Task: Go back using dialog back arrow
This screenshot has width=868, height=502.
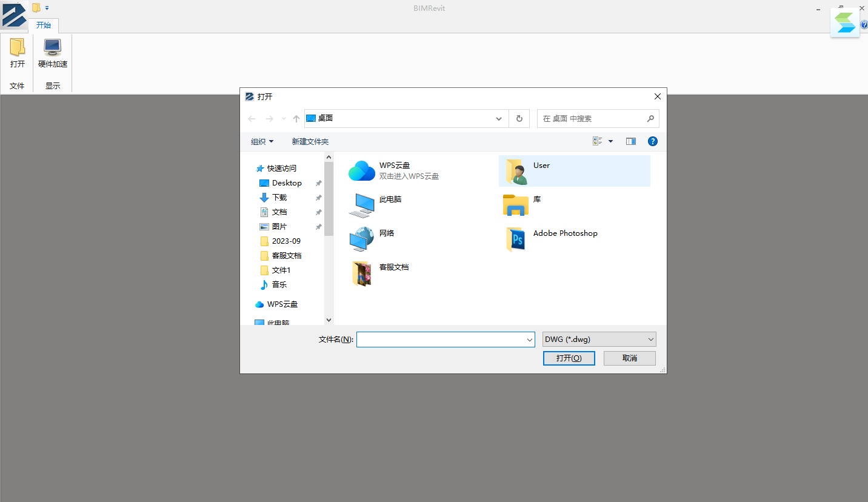Action: pyautogui.click(x=252, y=119)
